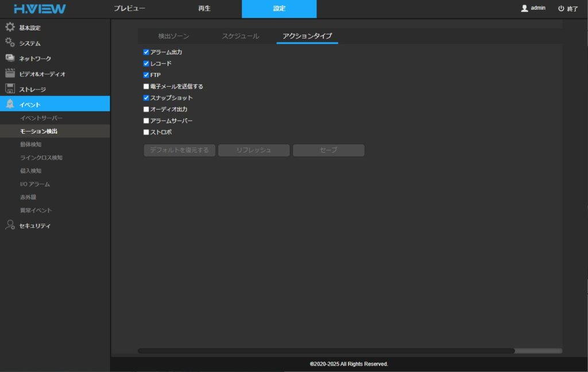
Task: Click the 基本設定 gear icon
Action: point(10,27)
